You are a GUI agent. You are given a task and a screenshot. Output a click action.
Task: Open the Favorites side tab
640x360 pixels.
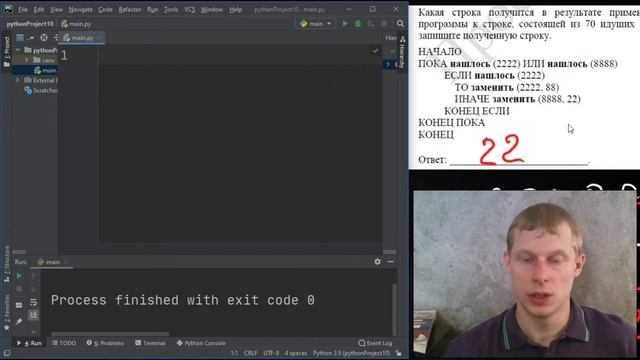point(7,313)
